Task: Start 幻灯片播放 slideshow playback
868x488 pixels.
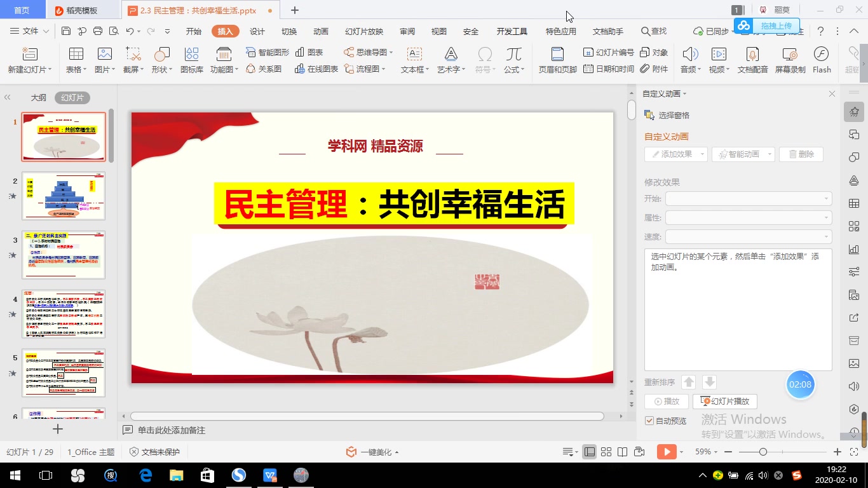Action: pyautogui.click(x=725, y=401)
